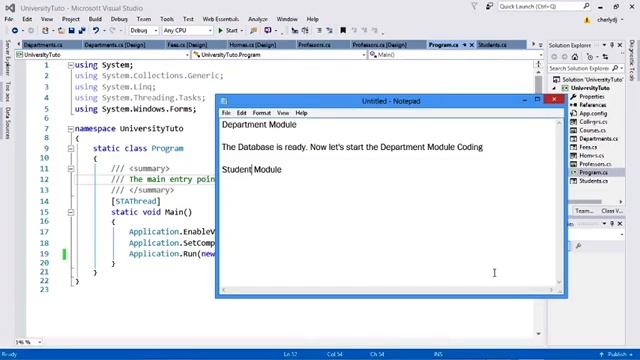Open the Format menu in Notepad
This screenshot has height=360, width=640.
[x=262, y=113]
